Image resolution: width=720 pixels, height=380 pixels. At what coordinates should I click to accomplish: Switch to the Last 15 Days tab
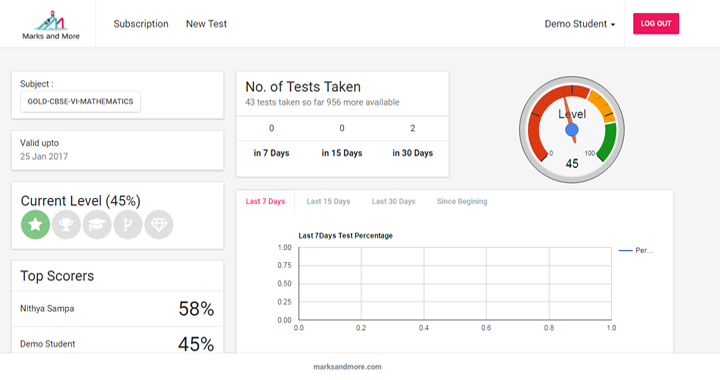328,201
